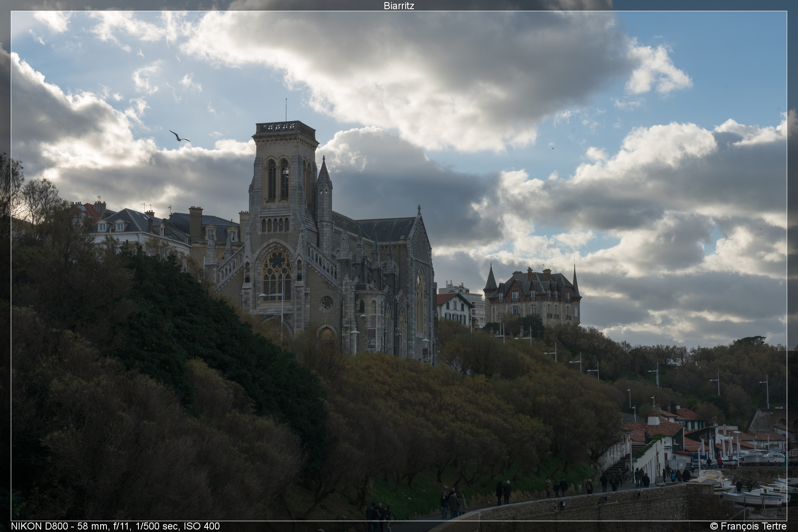
Task: Click the NIKON D800 exposure info caption
Action: [115, 526]
